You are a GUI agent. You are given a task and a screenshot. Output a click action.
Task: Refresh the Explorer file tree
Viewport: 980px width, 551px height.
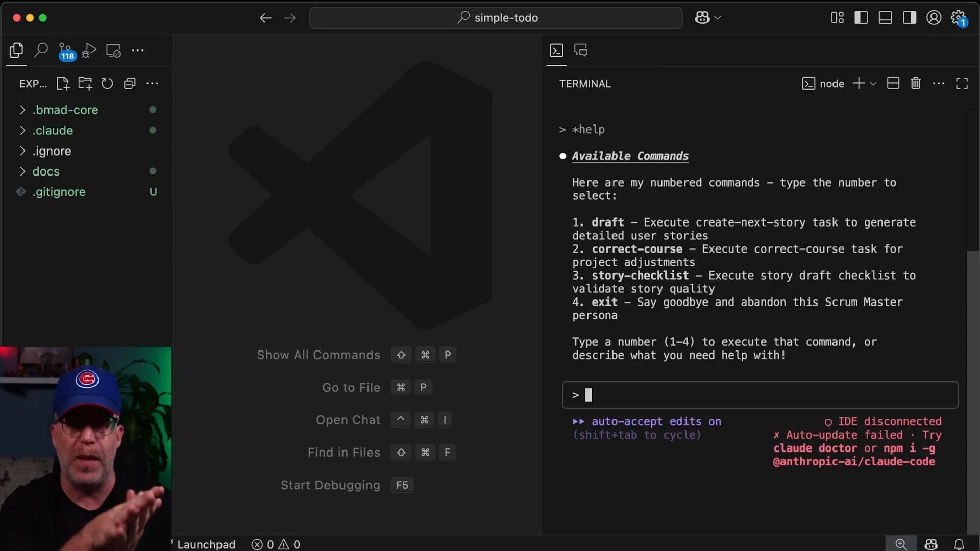click(107, 84)
